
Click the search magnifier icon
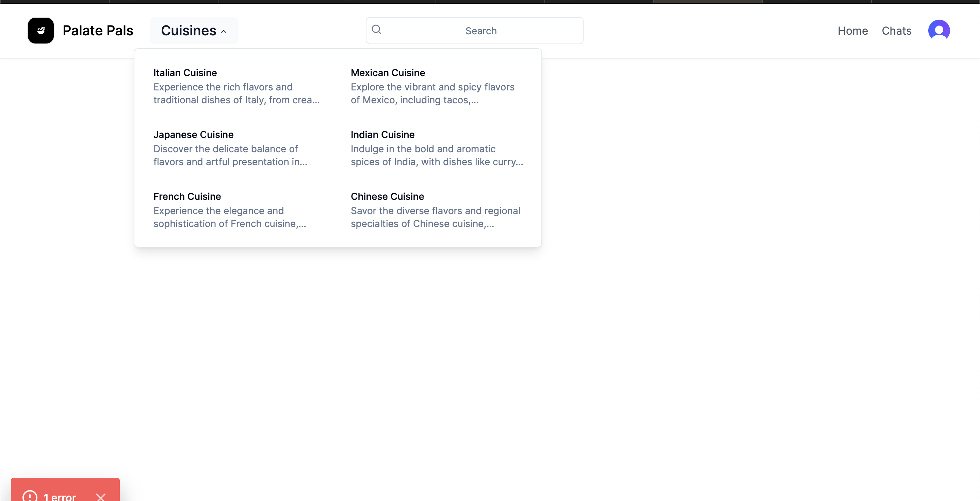click(376, 29)
